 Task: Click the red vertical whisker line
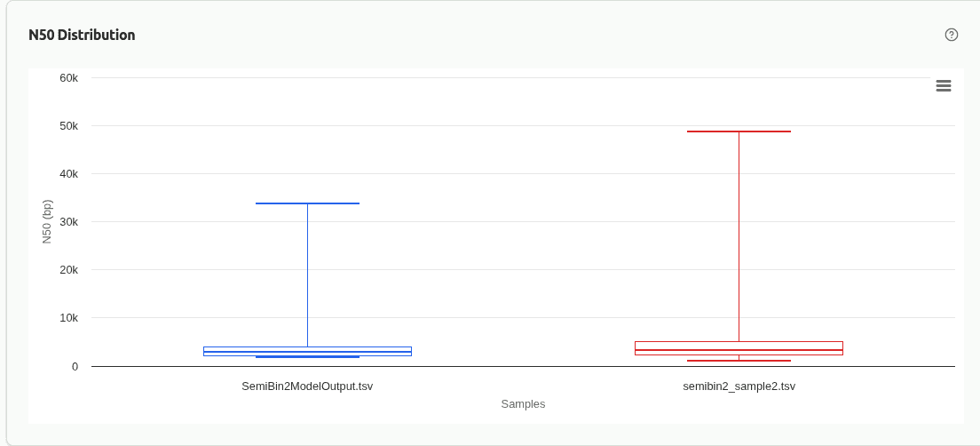click(x=739, y=235)
